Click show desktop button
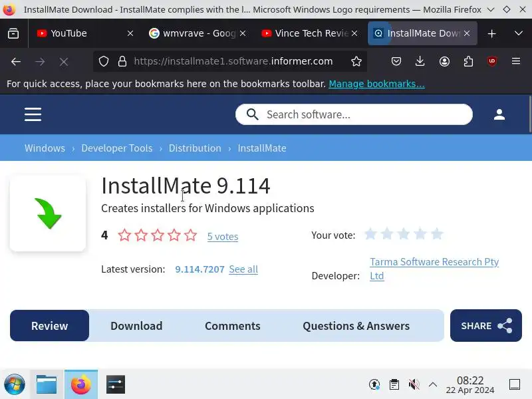Viewport: 532px width, 399px height. click(x=515, y=384)
